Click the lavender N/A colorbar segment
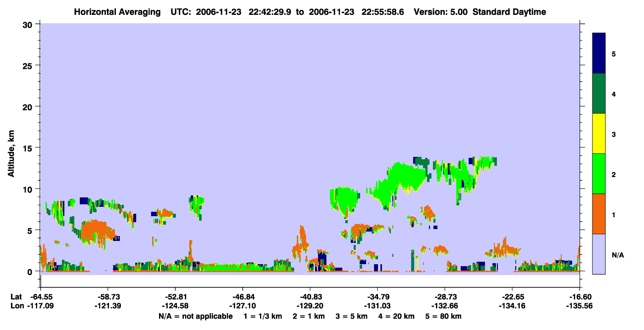 (599, 254)
